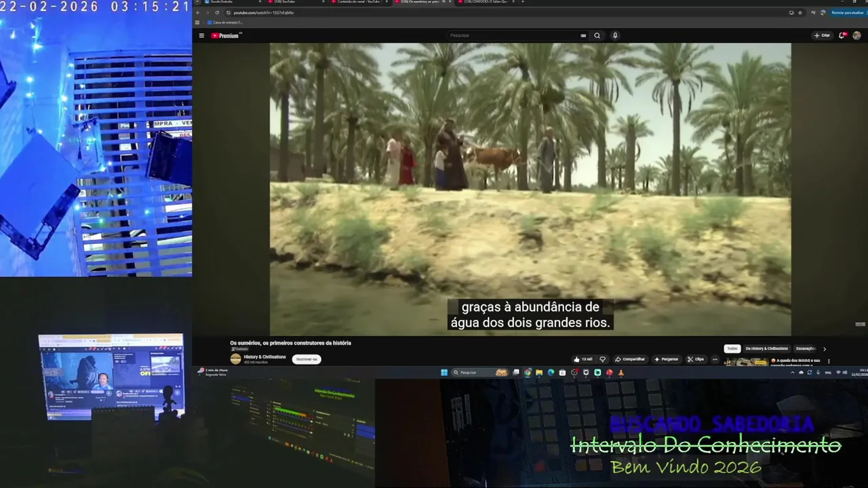Open the account avatar menu on YouTube
The height and width of the screenshot is (488, 868).
856,35
